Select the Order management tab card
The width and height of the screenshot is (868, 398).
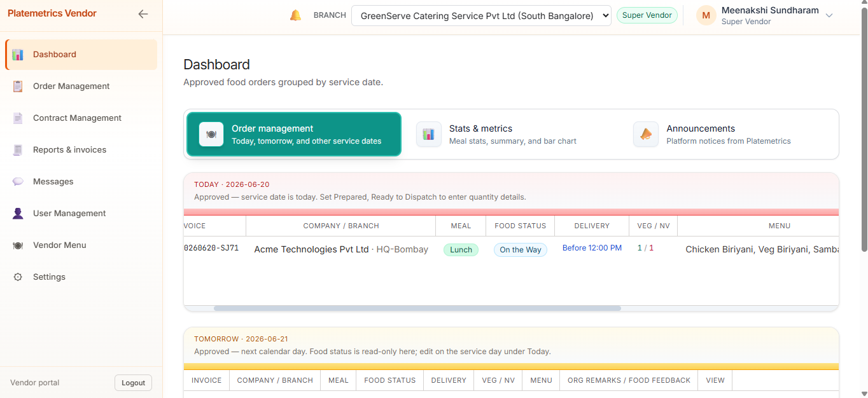(294, 134)
